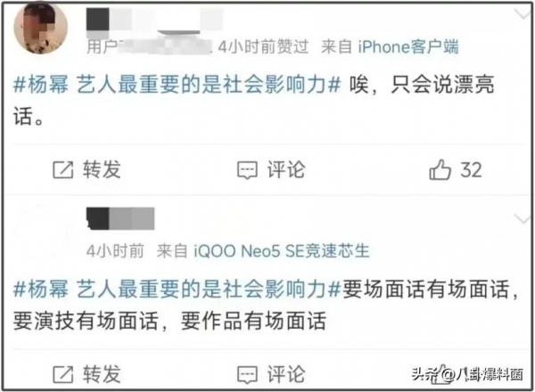This screenshot has height=392, width=535.
Task: Tap the 32 like count
Action: (x=471, y=170)
